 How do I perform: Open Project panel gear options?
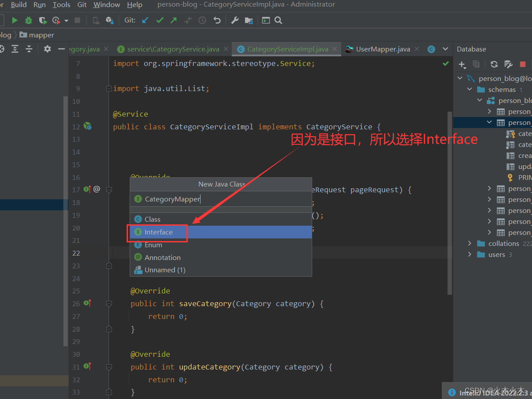click(x=47, y=49)
